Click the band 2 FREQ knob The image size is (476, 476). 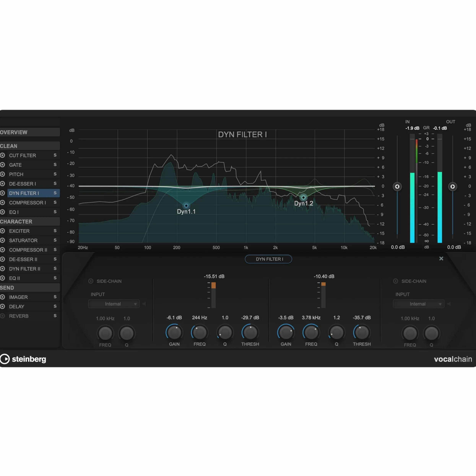(311, 332)
